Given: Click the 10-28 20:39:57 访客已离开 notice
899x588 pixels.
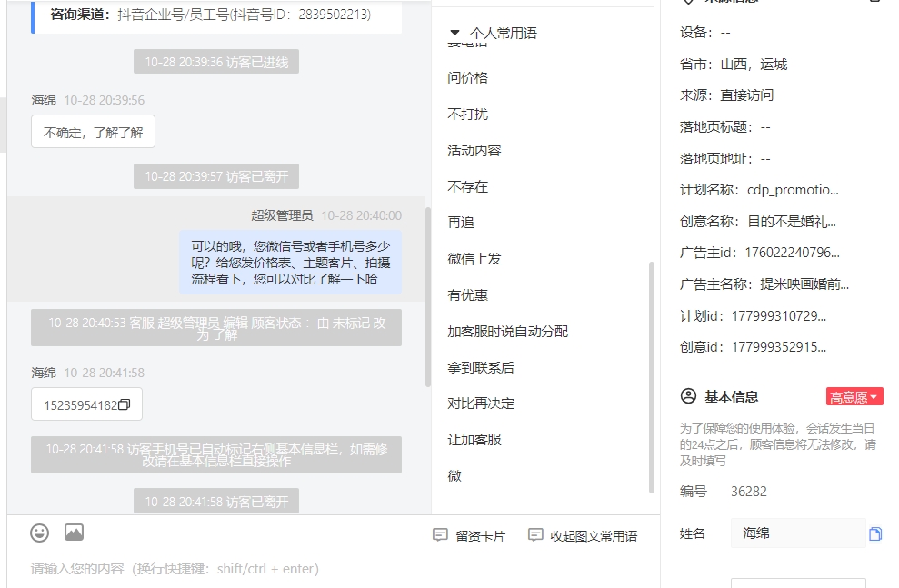Looking at the screenshot, I should pos(216,176).
